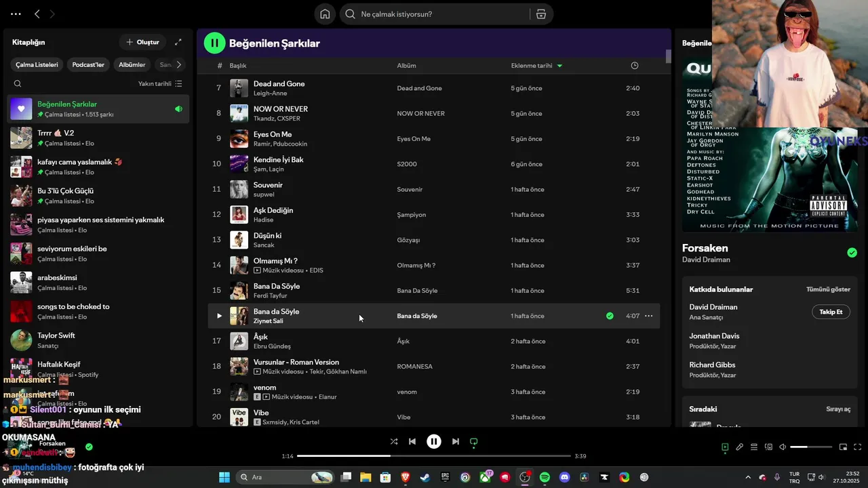Click Tümünü göster credits link

[828, 289]
